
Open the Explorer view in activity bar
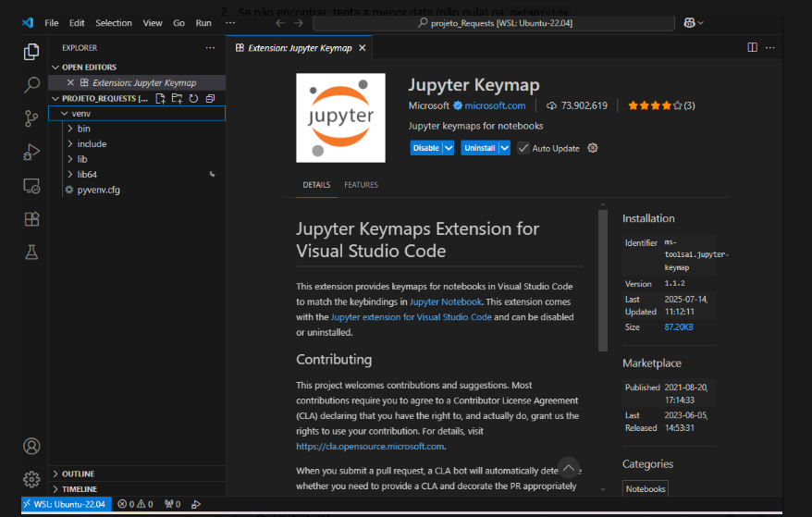(x=31, y=52)
